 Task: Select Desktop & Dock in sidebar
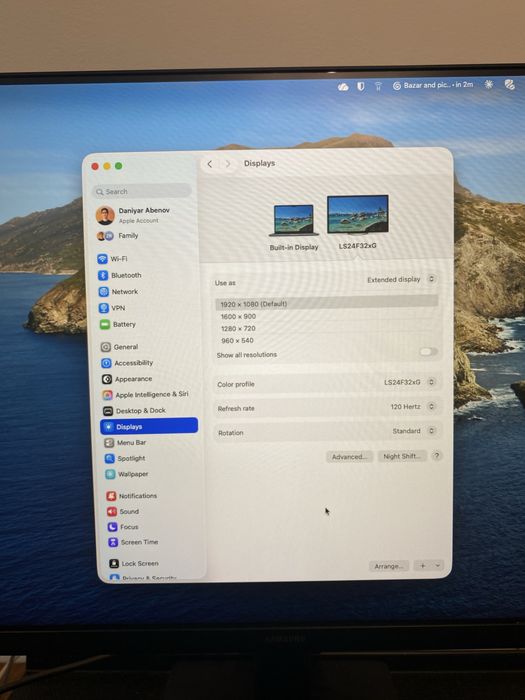point(134,411)
